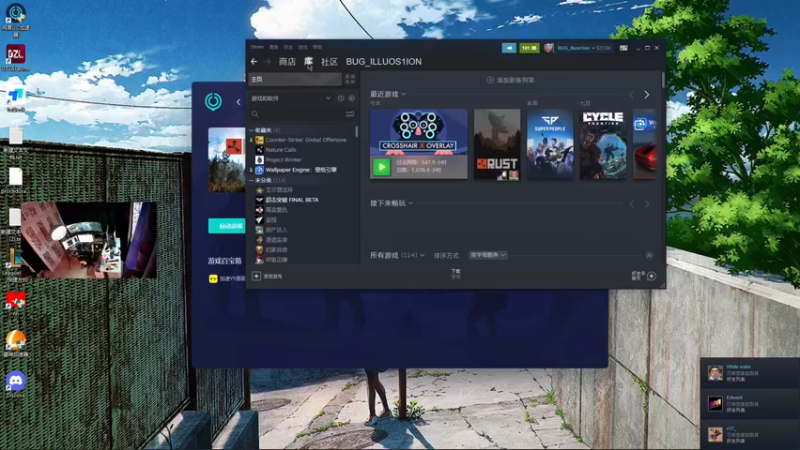The width and height of the screenshot is (800, 450).
Task: Open the Steam menu in the menu bar
Action: click(x=257, y=47)
